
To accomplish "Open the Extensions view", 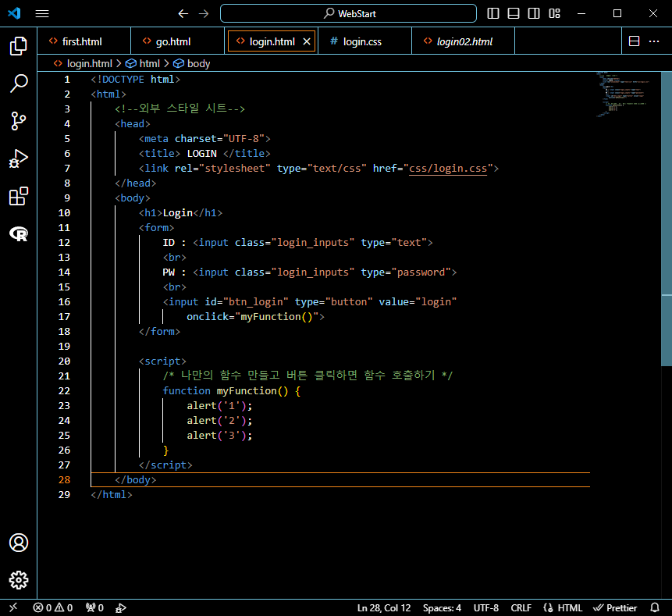I will coord(19,196).
